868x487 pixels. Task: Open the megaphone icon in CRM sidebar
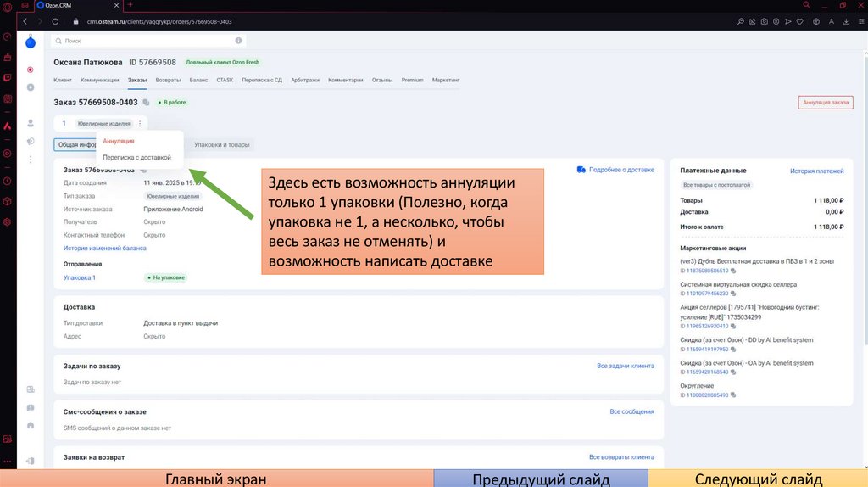point(31,142)
